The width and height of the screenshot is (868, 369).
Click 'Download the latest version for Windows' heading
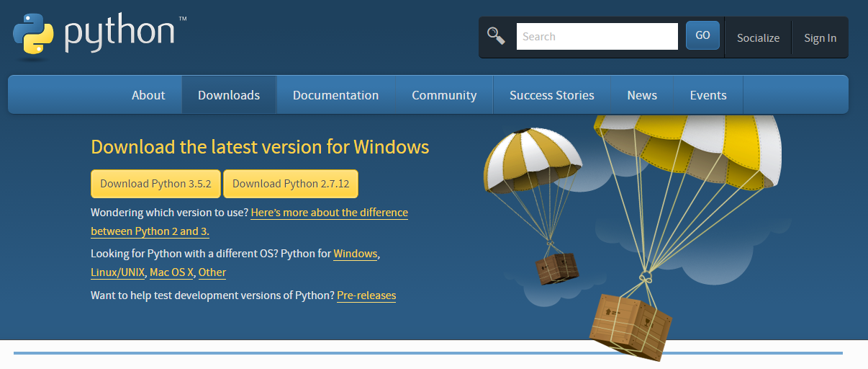pos(260,147)
